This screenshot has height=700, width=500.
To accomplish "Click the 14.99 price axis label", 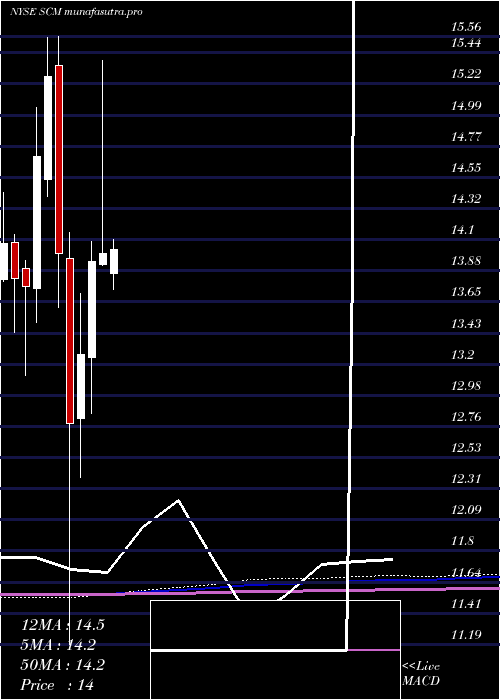I will tap(466, 105).
